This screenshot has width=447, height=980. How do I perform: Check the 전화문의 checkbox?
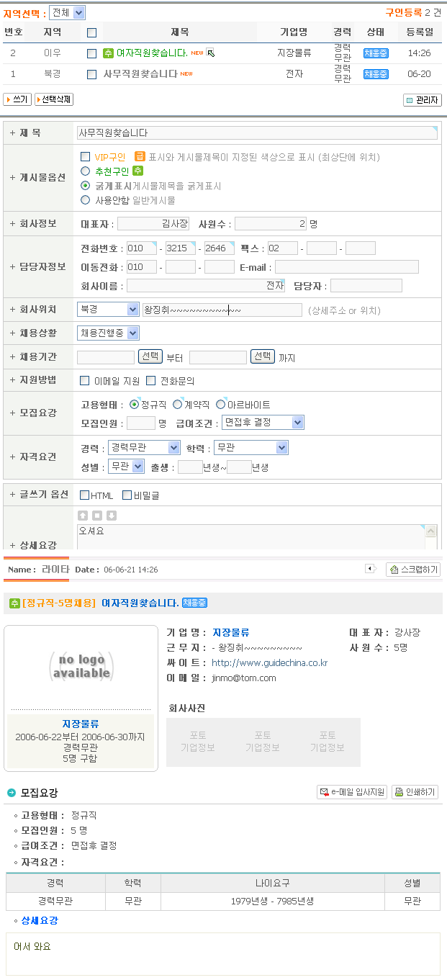(151, 381)
